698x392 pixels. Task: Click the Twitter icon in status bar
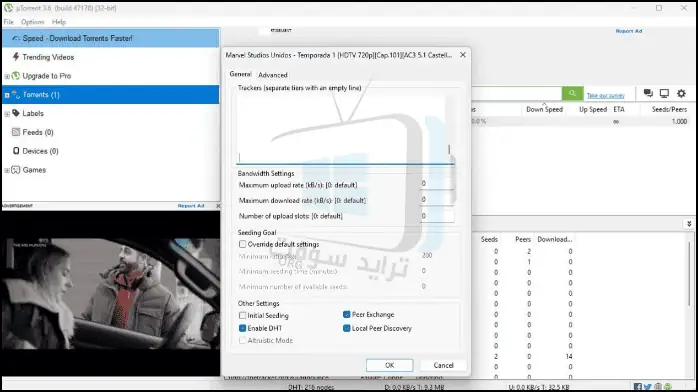click(647, 387)
